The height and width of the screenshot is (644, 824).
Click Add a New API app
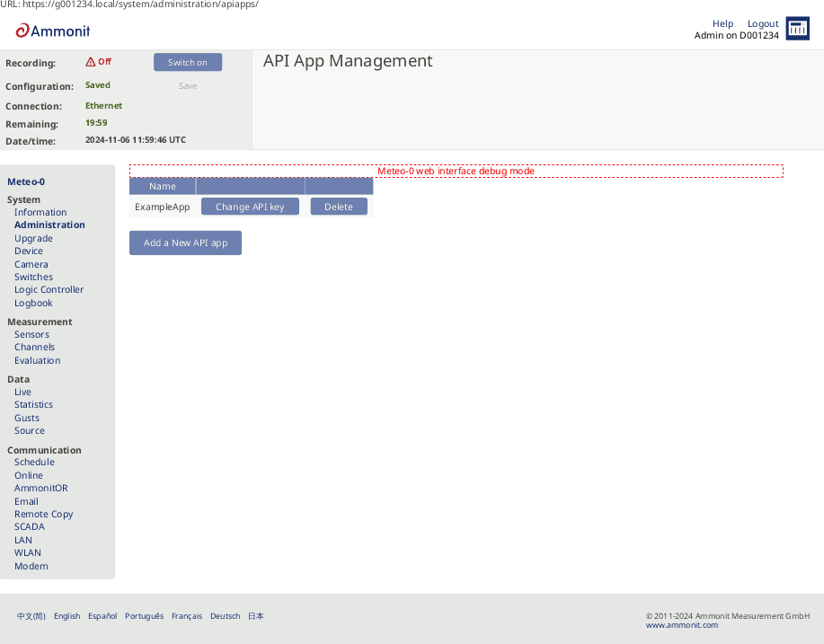(185, 243)
